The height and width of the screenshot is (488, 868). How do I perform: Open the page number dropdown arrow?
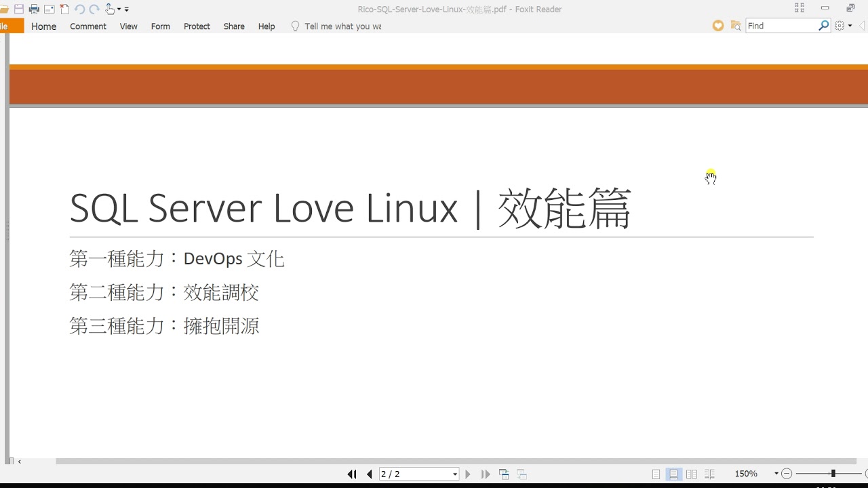pyautogui.click(x=455, y=474)
